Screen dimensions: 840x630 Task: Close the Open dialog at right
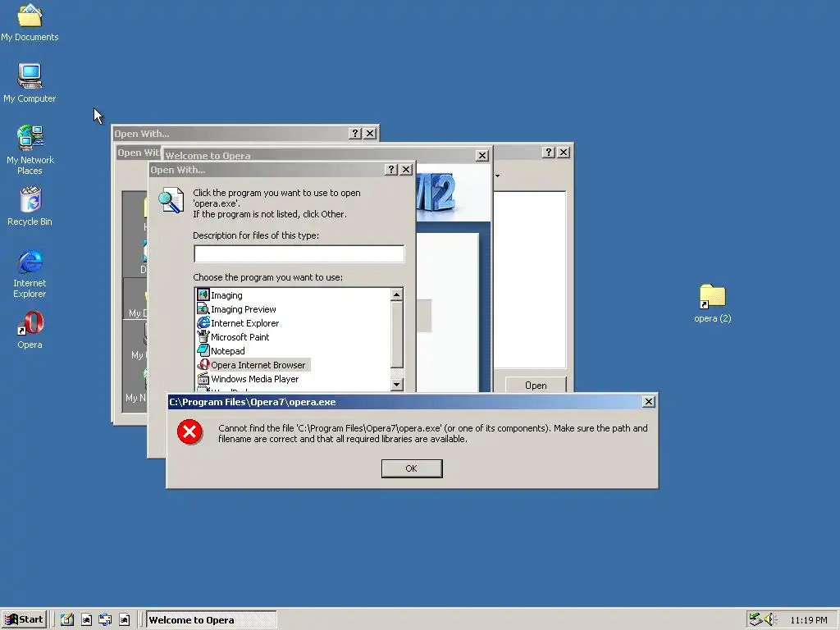pos(563,152)
